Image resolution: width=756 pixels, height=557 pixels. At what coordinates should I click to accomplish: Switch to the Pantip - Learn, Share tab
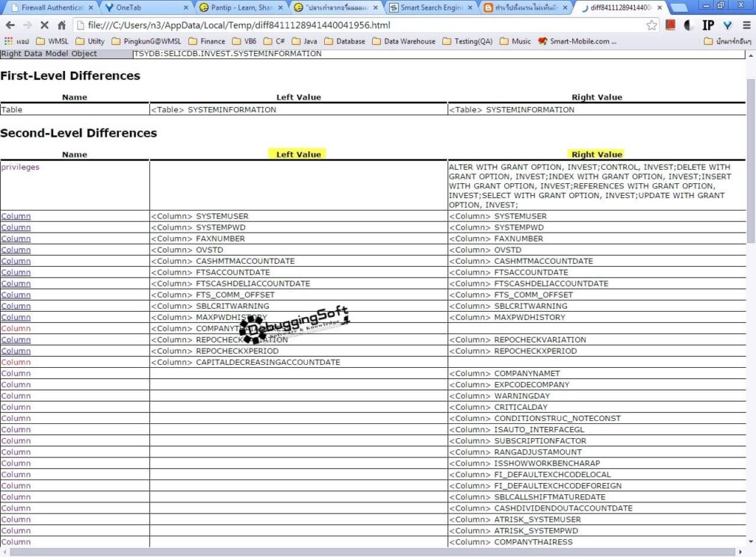pyautogui.click(x=240, y=7)
